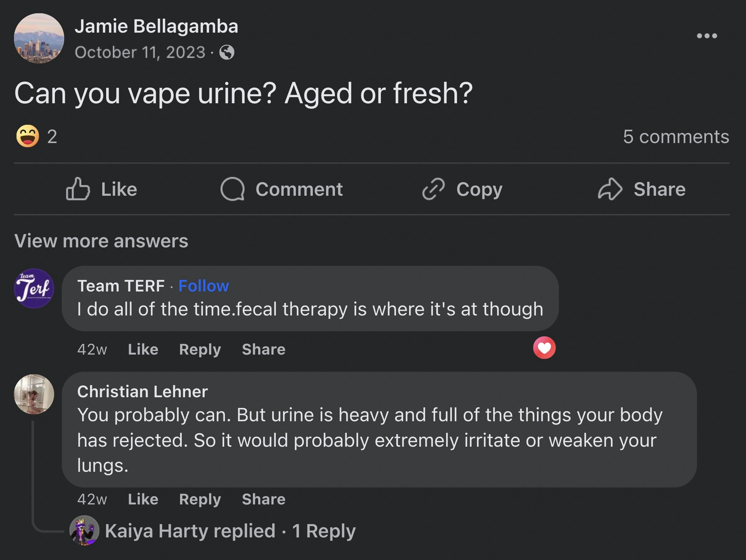Reply to Christian Lehner's comment

[x=201, y=499]
